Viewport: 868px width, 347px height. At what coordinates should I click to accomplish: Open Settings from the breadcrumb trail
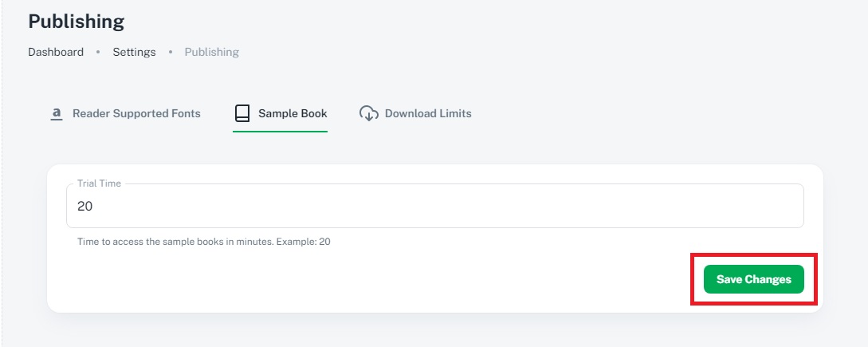pyautogui.click(x=134, y=52)
